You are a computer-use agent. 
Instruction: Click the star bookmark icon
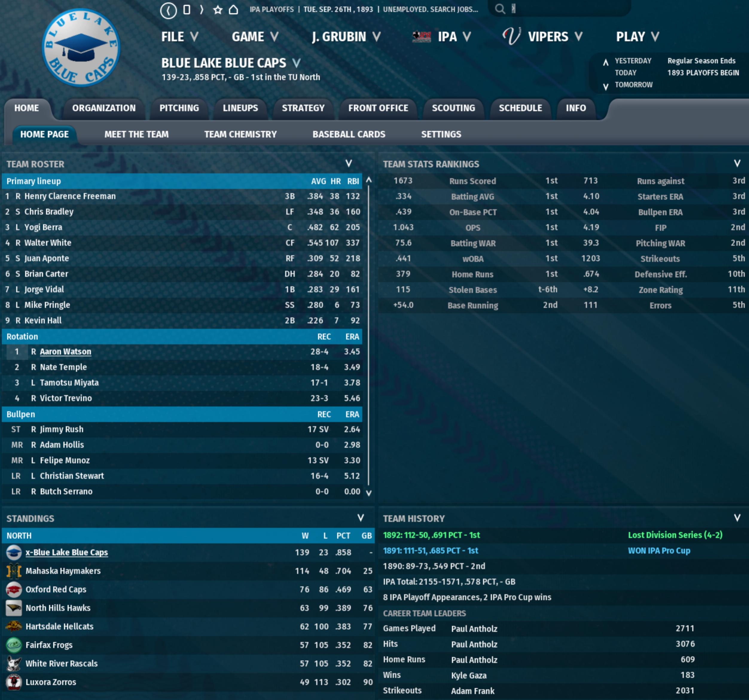(217, 10)
